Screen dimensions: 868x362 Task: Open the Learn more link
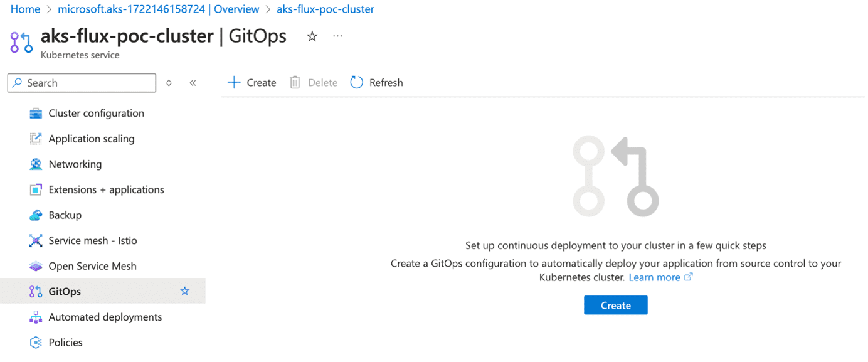(654, 277)
